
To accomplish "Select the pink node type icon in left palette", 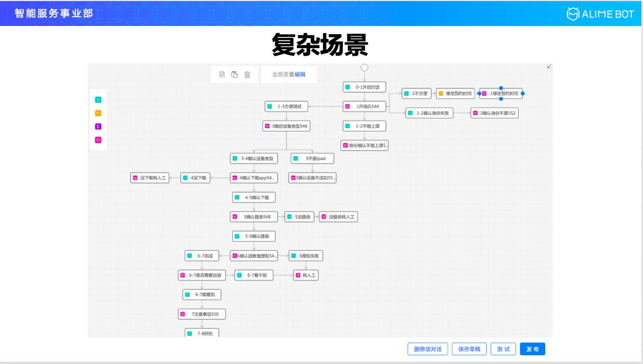I will pos(98,139).
